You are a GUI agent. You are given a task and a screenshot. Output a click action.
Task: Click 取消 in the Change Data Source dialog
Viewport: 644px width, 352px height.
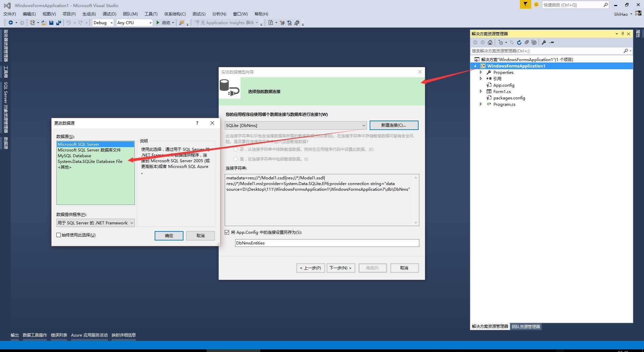coord(201,236)
